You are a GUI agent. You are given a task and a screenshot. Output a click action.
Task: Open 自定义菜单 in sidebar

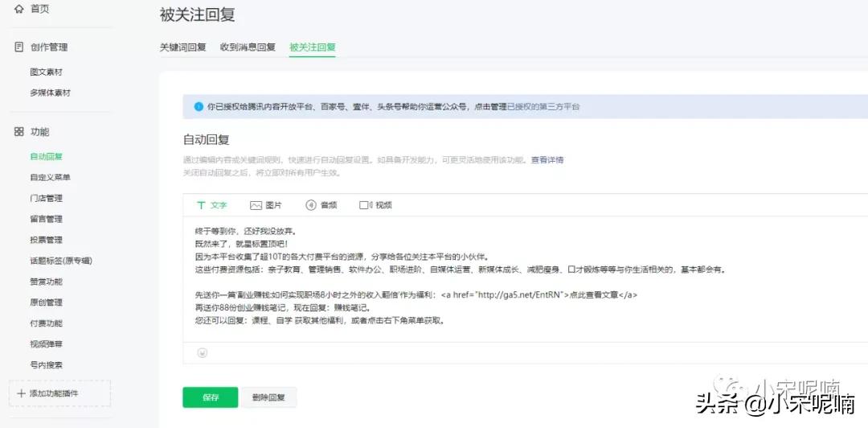point(51,178)
